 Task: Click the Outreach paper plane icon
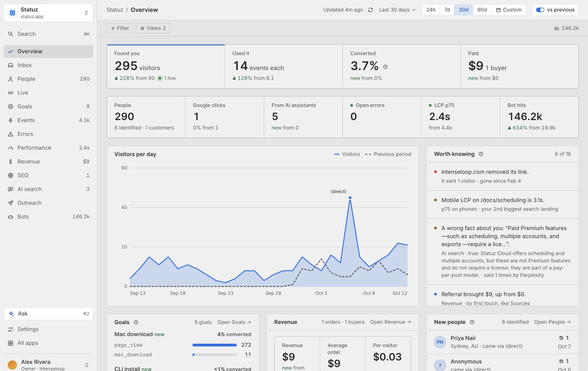point(10,203)
